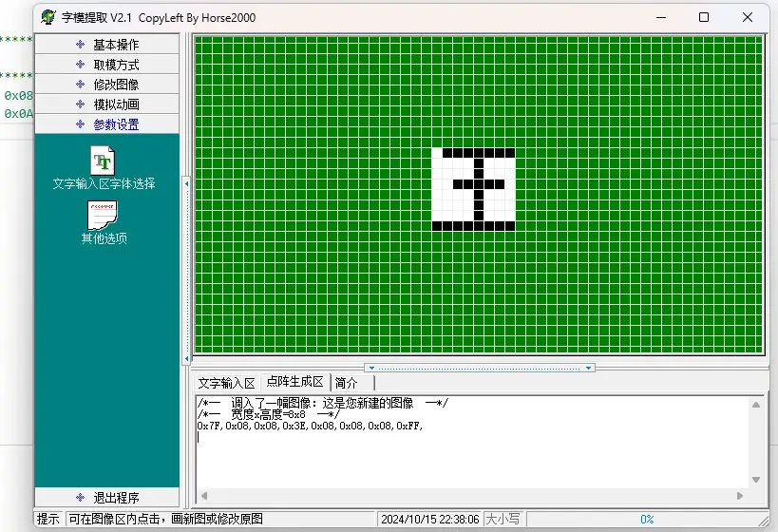
Task: Click the diamond icon beside 参数设置
Action: click(x=81, y=123)
